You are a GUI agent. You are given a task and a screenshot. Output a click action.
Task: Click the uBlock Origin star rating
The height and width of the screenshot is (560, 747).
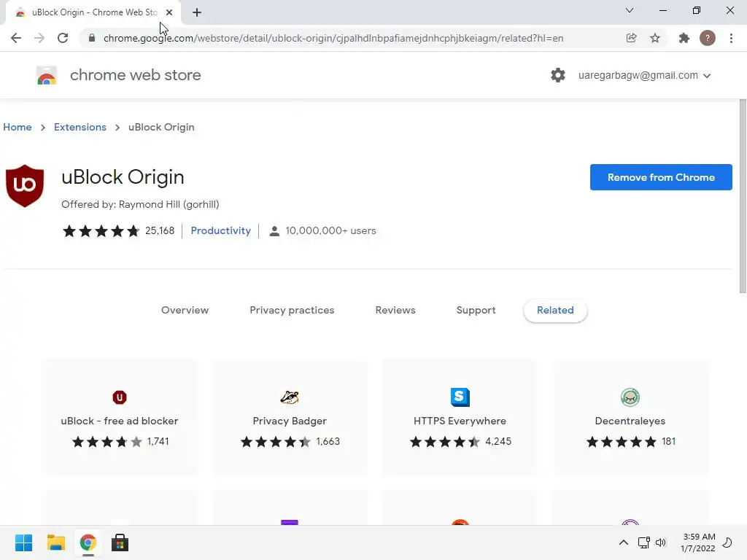[101, 231]
